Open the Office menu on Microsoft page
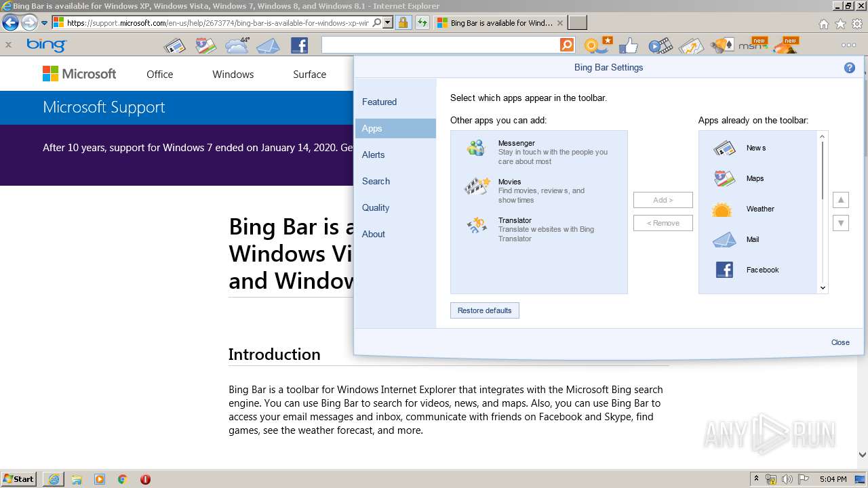 click(x=159, y=75)
